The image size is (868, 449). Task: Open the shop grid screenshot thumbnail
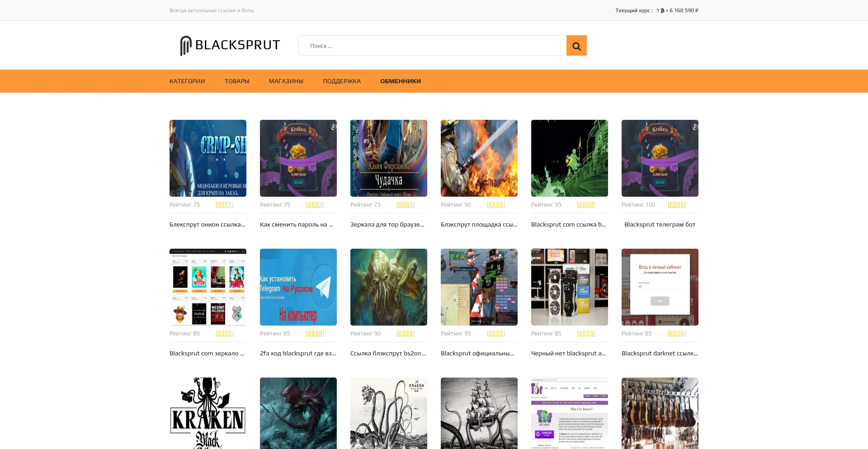(x=208, y=287)
